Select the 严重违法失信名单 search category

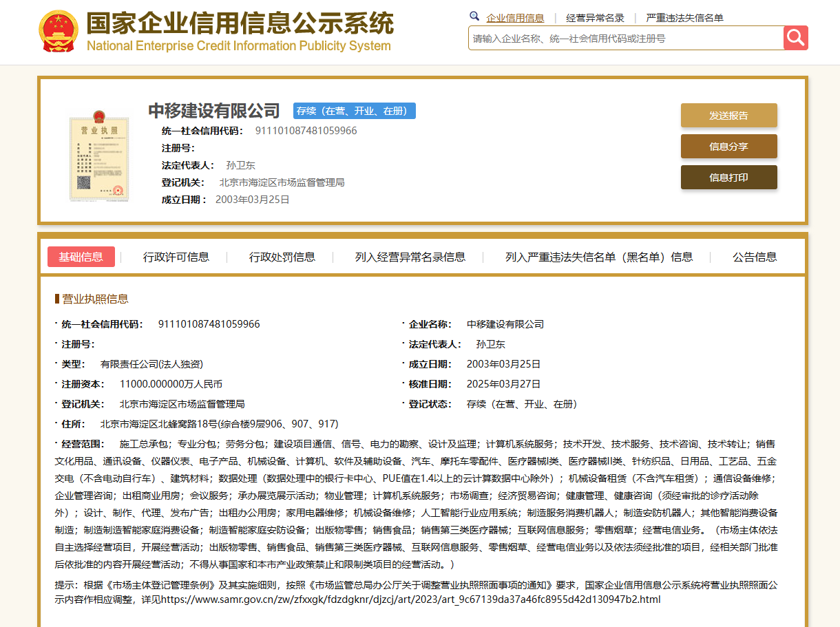[684, 18]
